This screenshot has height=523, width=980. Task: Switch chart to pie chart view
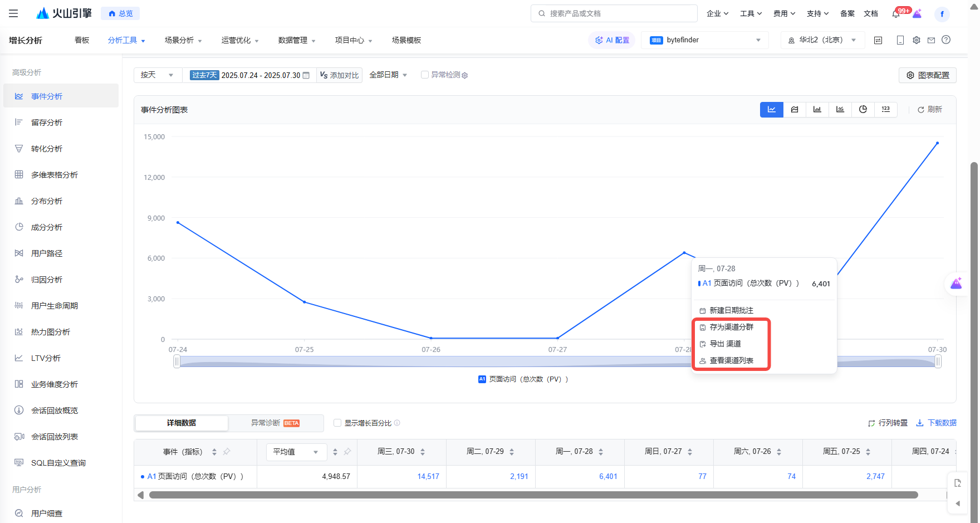tap(863, 110)
